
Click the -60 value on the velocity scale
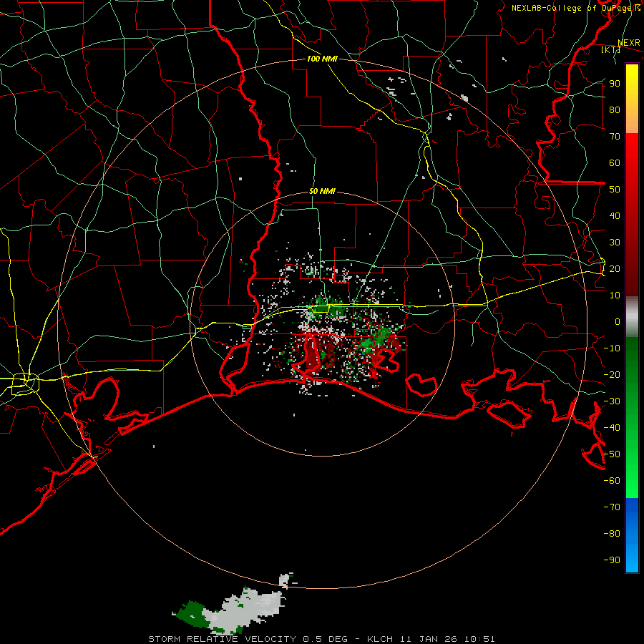612,481
